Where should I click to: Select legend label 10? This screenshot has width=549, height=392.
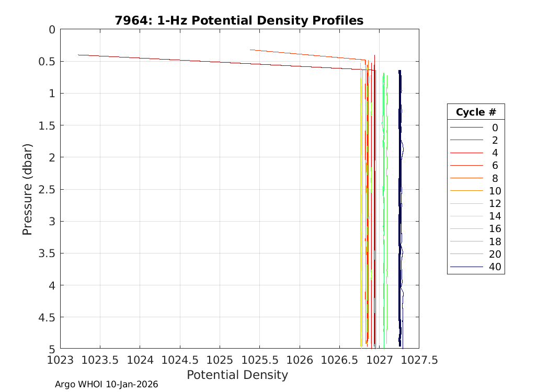[494, 191]
